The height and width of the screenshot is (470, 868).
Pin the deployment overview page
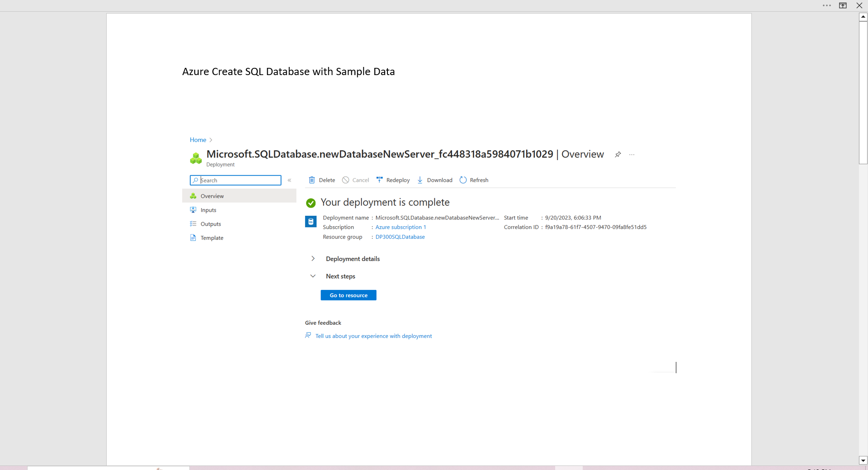click(618, 155)
